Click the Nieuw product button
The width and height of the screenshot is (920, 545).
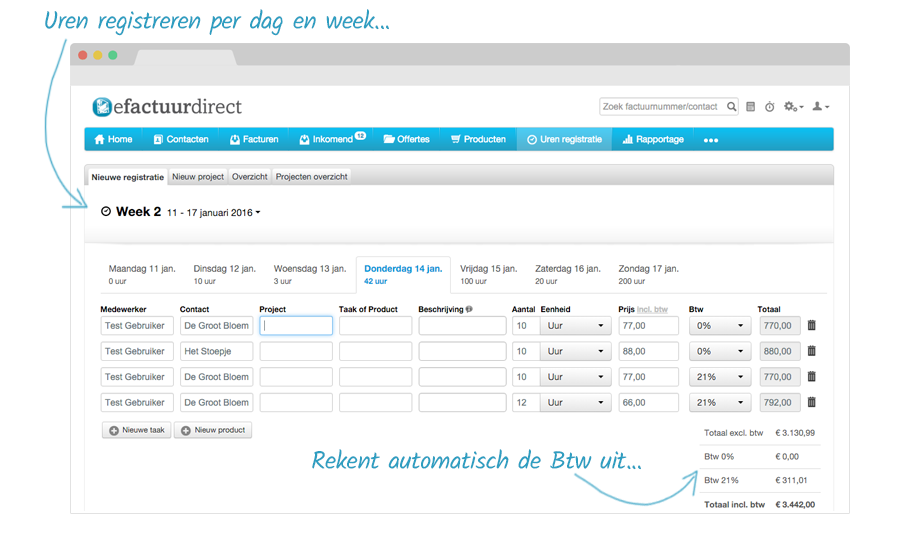coord(213,431)
